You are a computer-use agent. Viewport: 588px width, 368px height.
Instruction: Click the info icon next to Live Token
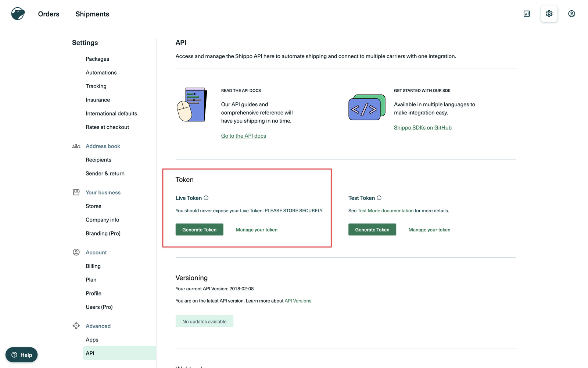(x=206, y=198)
